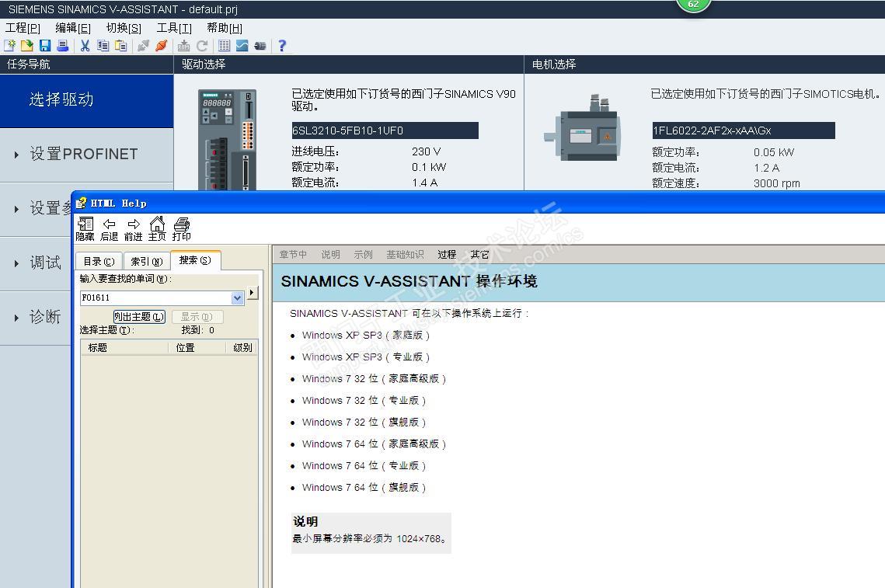Click the Save to ROM icon
885x588 pixels.
click(x=184, y=46)
